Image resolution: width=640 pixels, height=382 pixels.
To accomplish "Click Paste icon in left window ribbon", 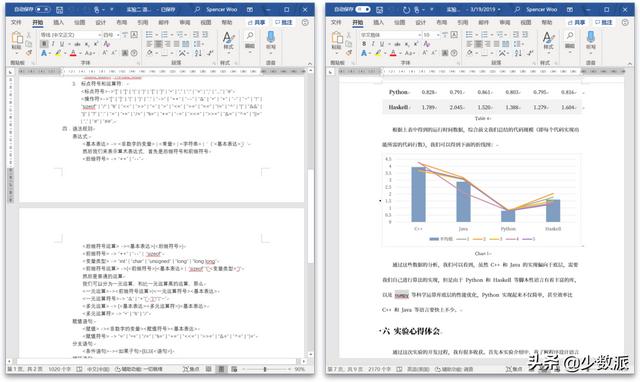I will click(x=17, y=38).
